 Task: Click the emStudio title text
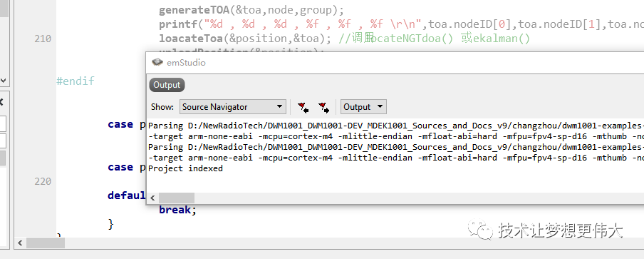coord(186,63)
